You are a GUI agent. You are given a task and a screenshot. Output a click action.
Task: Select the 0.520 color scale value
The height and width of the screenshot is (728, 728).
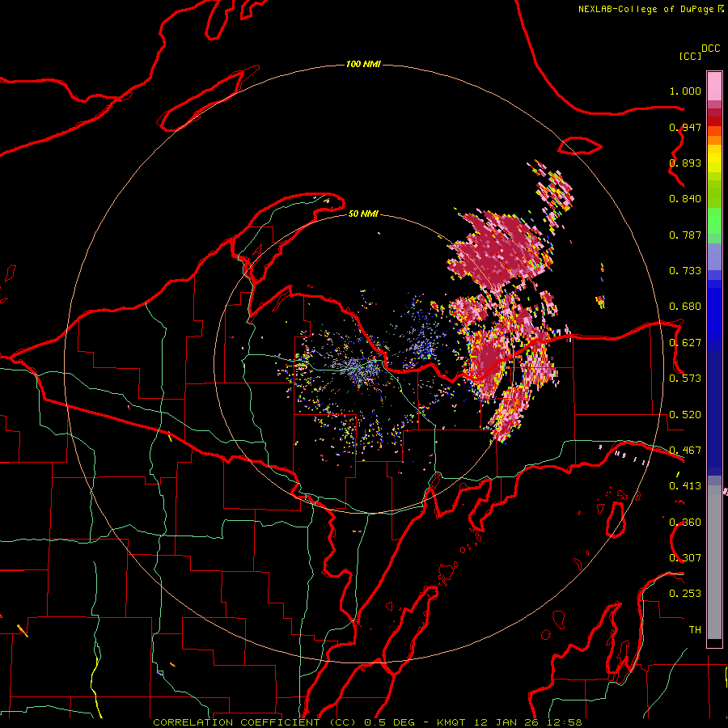[685, 415]
